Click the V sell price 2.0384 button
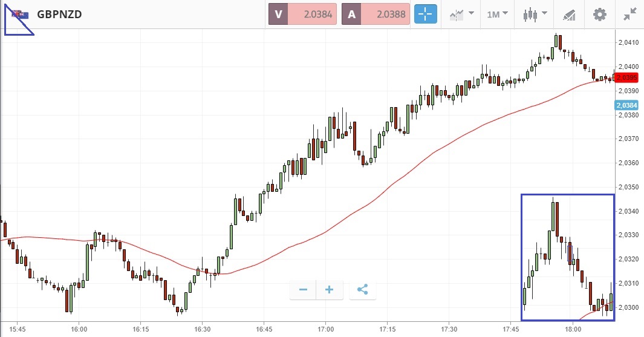This screenshot has width=644, height=337. pos(302,15)
